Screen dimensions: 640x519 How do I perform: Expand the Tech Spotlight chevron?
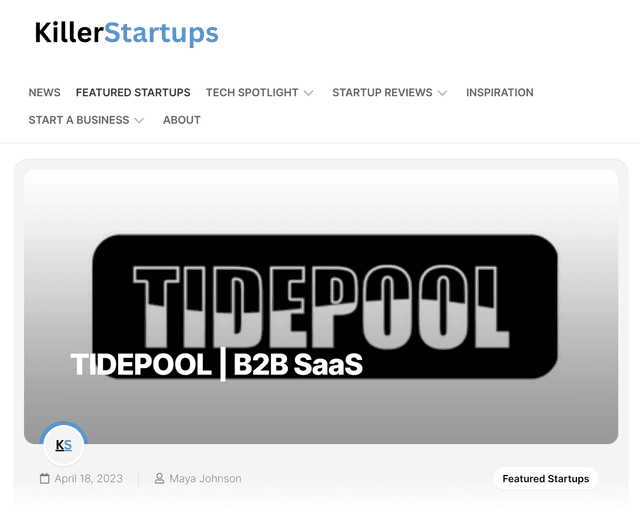[x=309, y=93]
